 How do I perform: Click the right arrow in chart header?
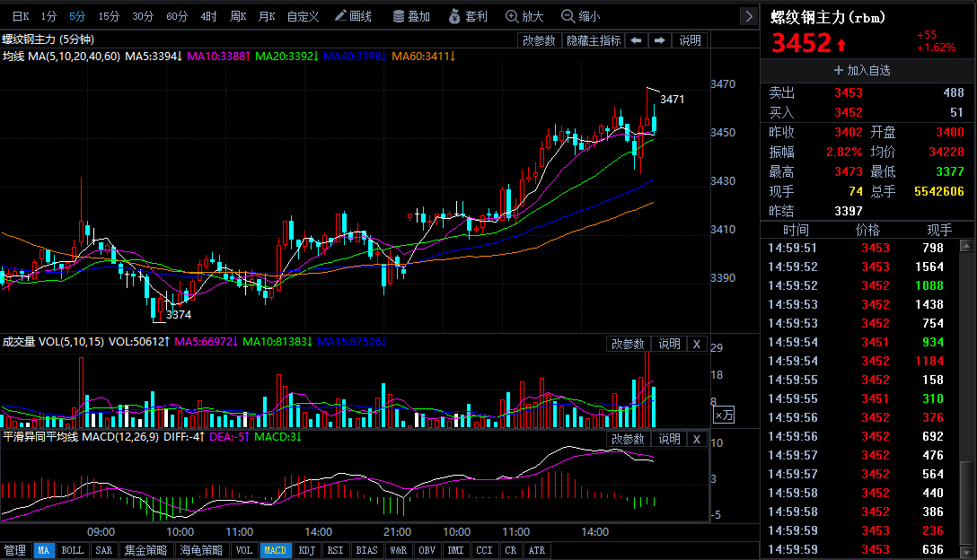[x=660, y=40]
